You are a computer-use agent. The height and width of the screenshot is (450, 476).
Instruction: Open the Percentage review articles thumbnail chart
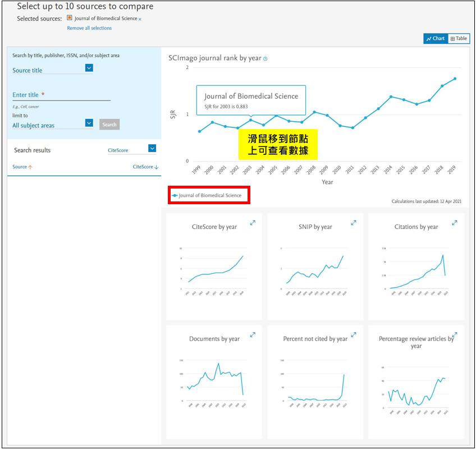[416, 382]
